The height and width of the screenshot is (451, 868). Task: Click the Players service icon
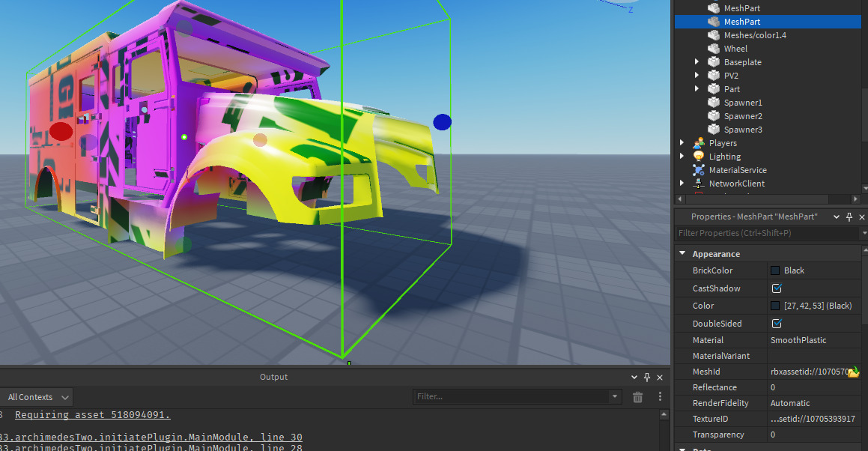[x=699, y=143]
